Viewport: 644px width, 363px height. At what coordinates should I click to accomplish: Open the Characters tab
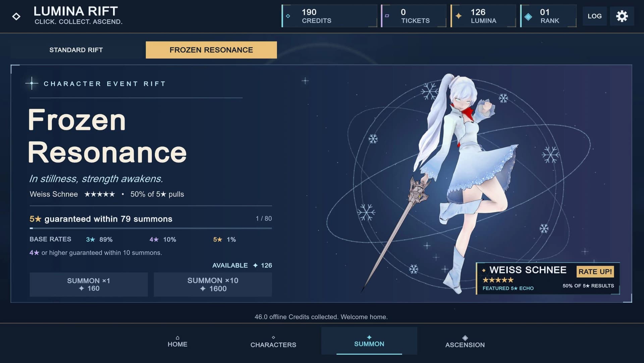pyautogui.click(x=273, y=341)
